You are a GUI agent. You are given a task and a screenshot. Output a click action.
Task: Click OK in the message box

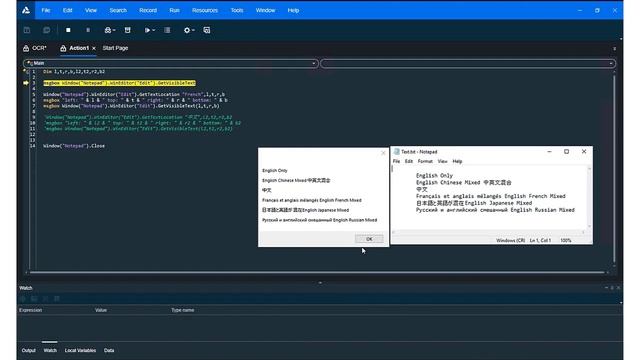369,239
